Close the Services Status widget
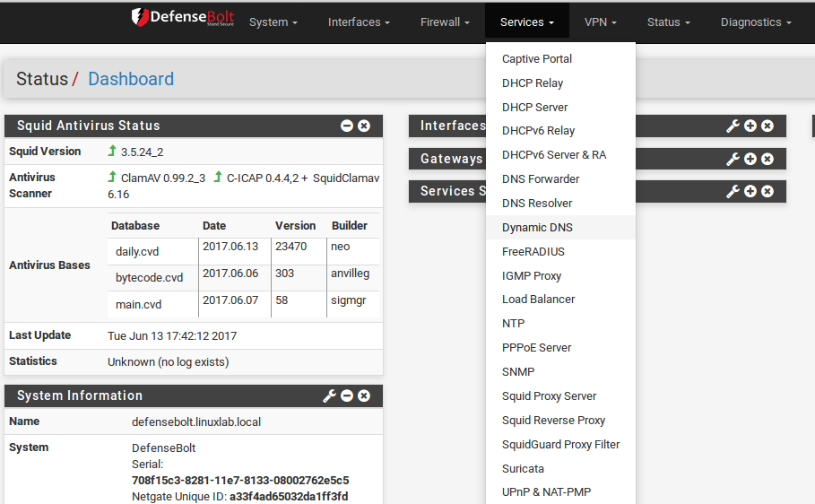815x504 pixels. click(x=767, y=191)
